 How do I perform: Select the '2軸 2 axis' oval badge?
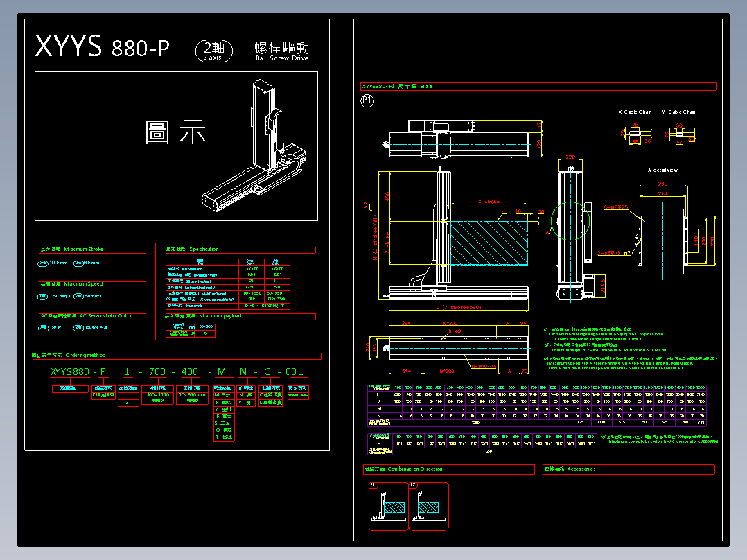pyautogui.click(x=214, y=51)
